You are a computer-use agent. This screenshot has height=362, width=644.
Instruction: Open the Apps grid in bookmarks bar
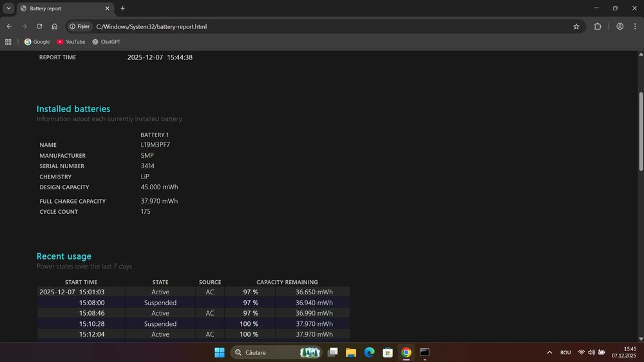pos(8,42)
